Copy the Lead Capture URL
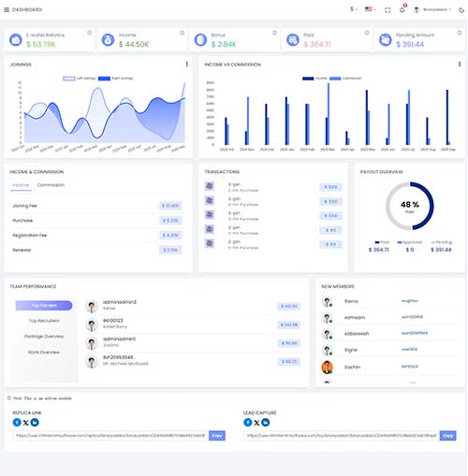This screenshot has height=476, width=468. click(447, 436)
